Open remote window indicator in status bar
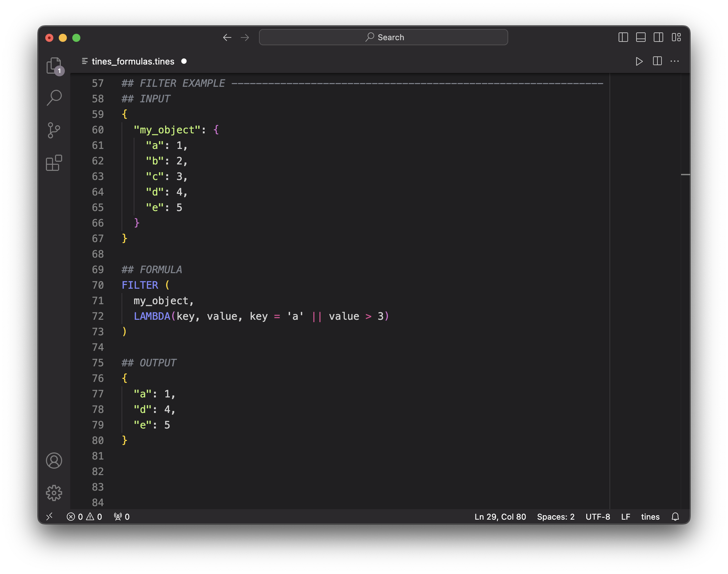Screen dimensions: 728x574 click(x=50, y=517)
